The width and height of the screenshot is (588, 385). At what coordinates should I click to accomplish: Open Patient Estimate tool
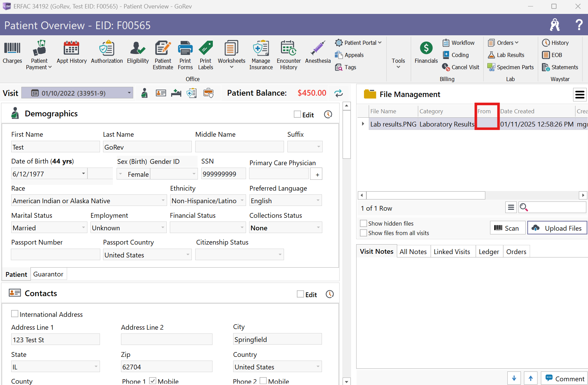point(163,55)
